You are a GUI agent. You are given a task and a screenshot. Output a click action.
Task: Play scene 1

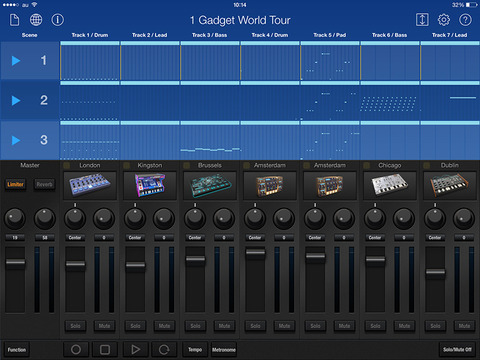(x=16, y=61)
